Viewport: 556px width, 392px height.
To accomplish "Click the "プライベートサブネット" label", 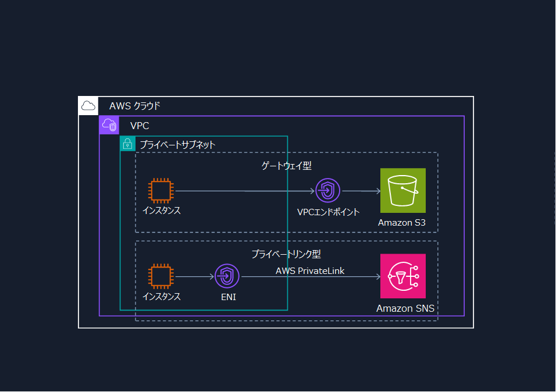I will tap(177, 145).
